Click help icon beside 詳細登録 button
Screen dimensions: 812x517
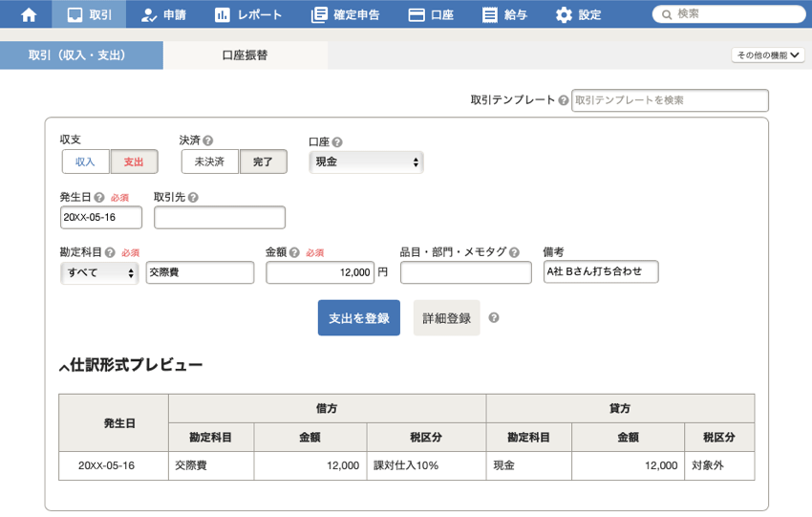pos(494,318)
